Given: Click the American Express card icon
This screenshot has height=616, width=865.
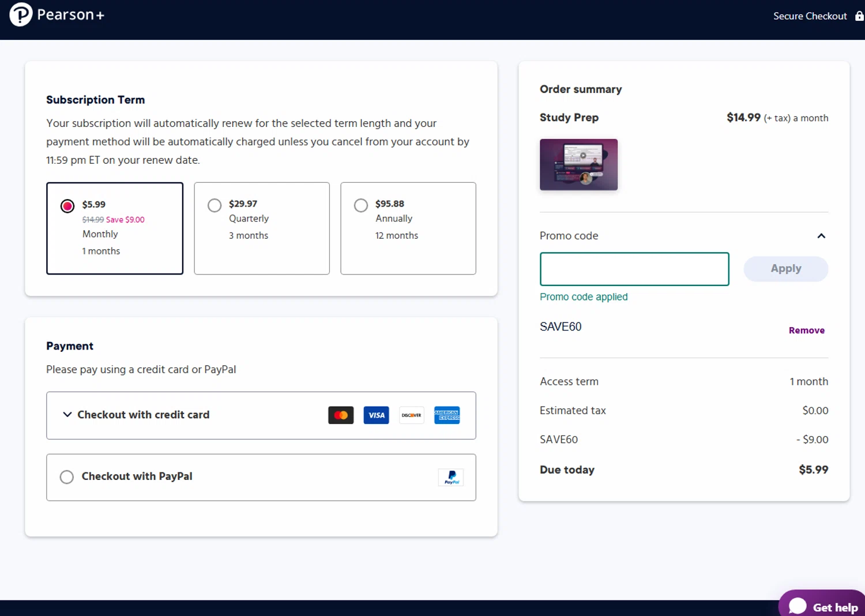Looking at the screenshot, I should click(x=447, y=415).
